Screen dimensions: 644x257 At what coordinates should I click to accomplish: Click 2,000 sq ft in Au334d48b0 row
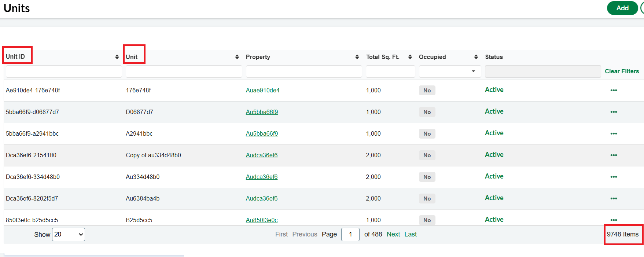[x=373, y=177]
